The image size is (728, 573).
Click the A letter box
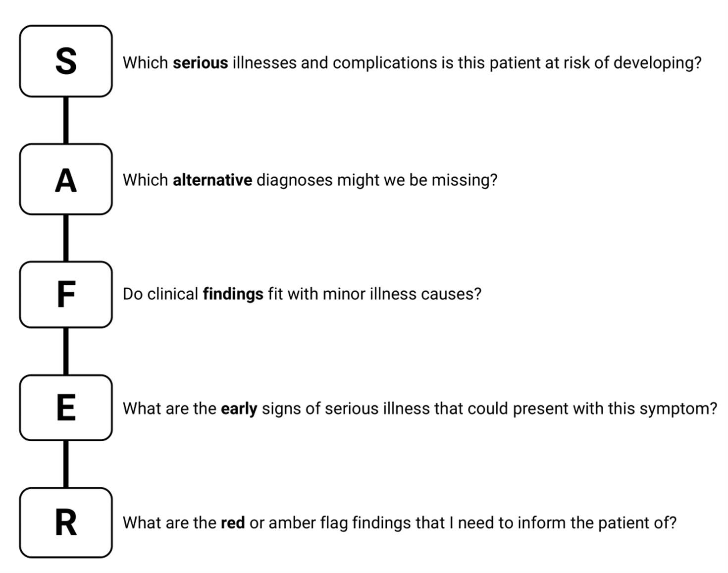pos(66,179)
